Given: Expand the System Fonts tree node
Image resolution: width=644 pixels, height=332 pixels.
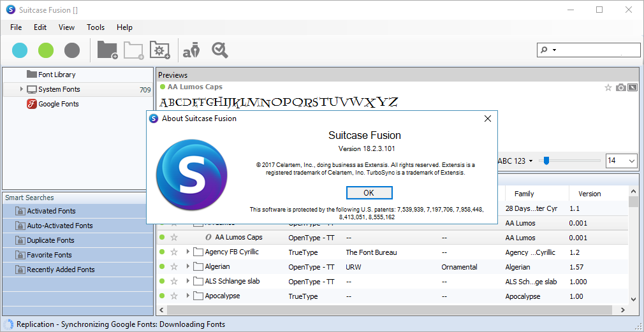Looking at the screenshot, I should coord(21,89).
